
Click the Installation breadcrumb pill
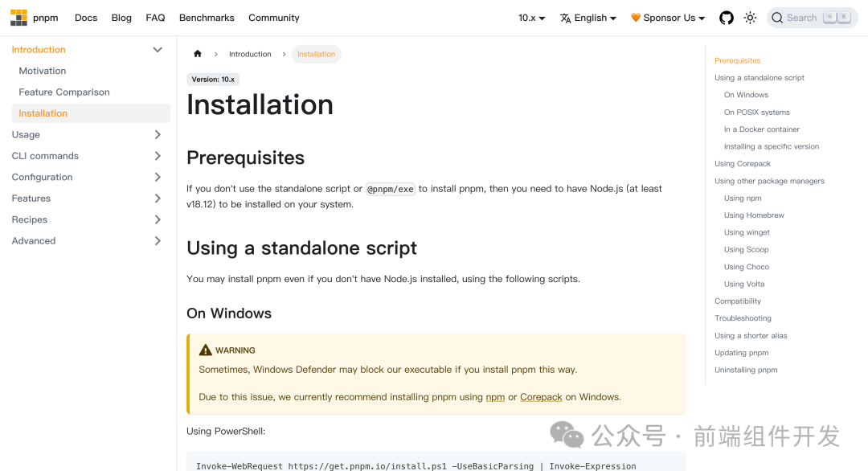pos(316,54)
